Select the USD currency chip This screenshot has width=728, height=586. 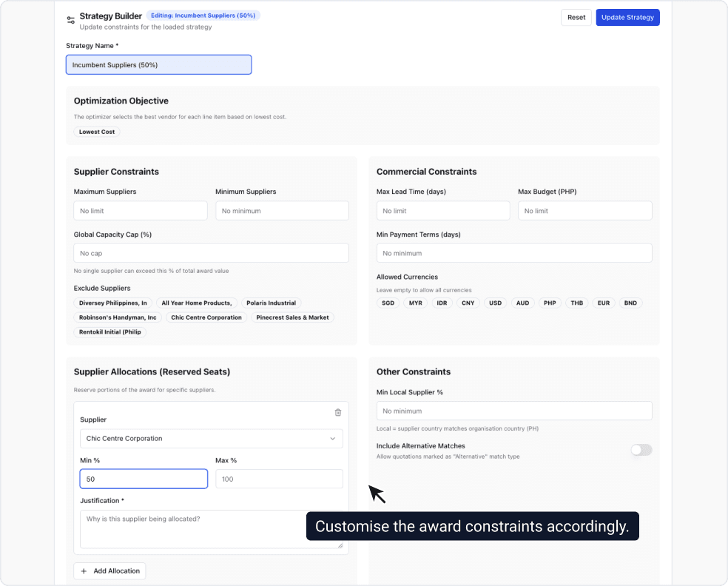click(495, 303)
